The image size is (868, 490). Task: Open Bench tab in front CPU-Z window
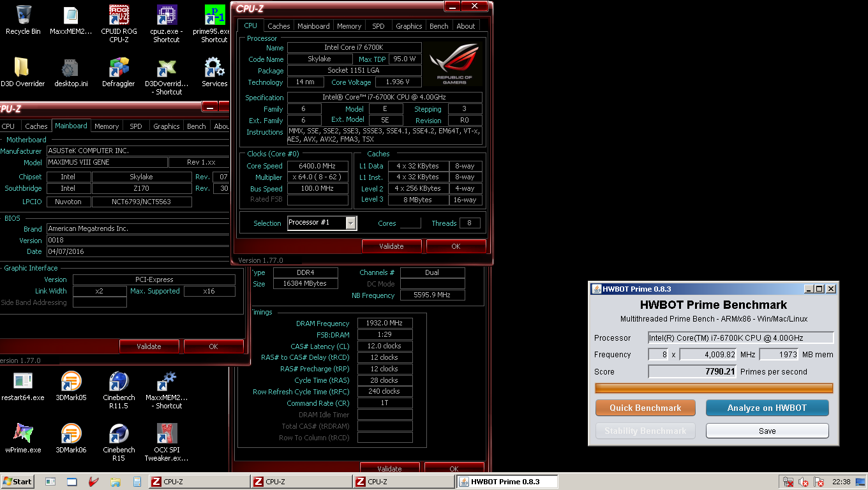[439, 26]
